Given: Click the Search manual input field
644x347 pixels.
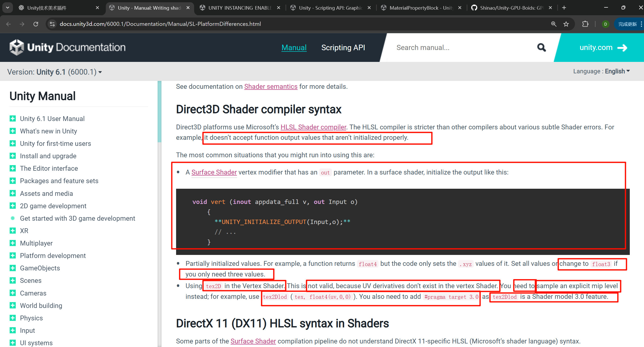Looking at the screenshot, I should (462, 47).
